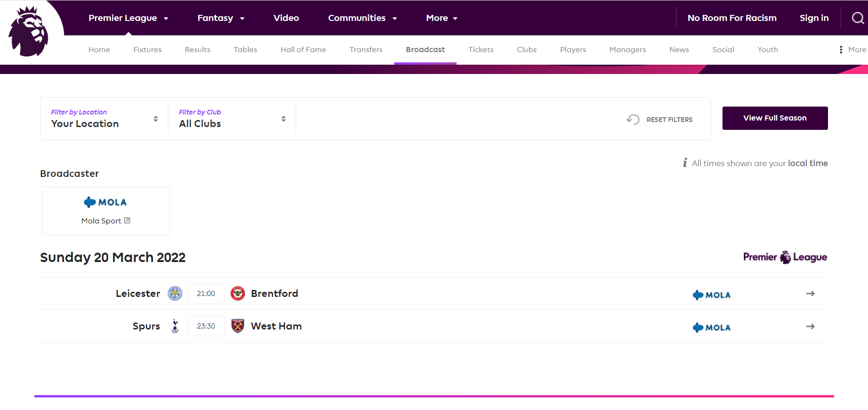Expand the top More dropdown menu

[442, 18]
